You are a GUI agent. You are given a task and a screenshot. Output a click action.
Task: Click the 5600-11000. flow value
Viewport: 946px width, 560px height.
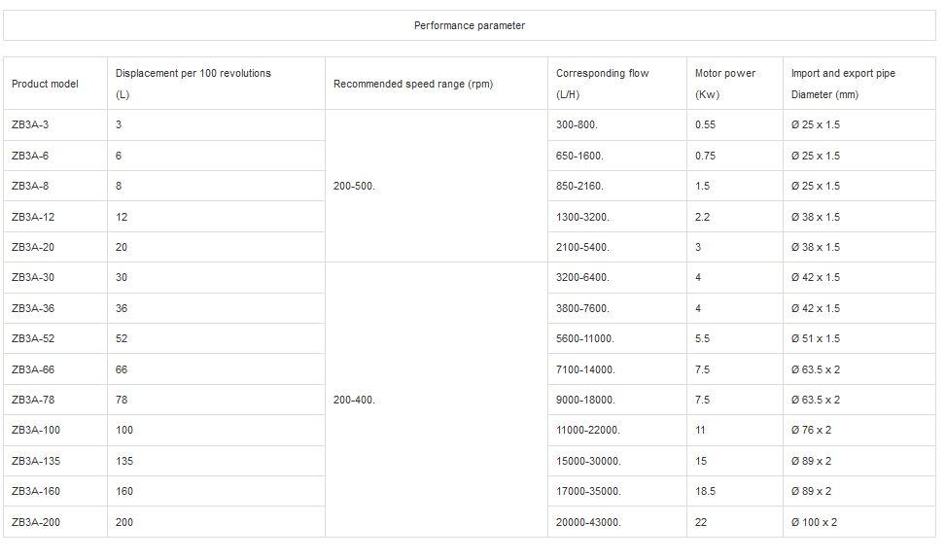point(584,339)
